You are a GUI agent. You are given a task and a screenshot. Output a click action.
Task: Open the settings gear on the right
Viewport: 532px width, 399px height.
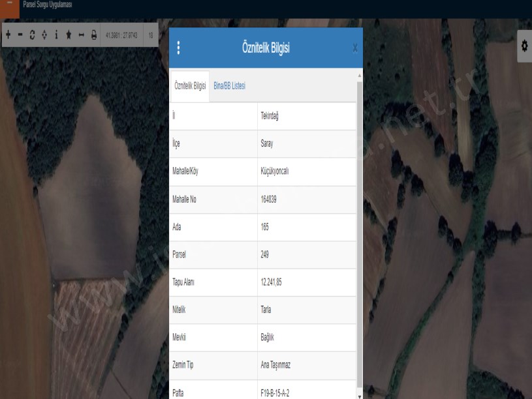coord(524,45)
